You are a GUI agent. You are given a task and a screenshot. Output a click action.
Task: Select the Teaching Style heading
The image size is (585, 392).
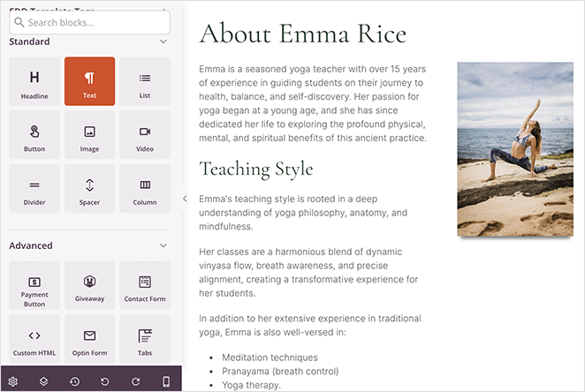coord(256,169)
